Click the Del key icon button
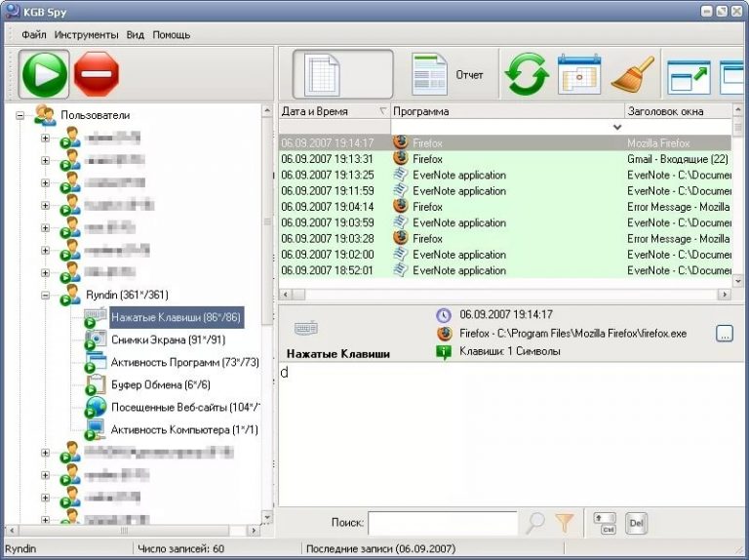 pyautogui.click(x=636, y=523)
